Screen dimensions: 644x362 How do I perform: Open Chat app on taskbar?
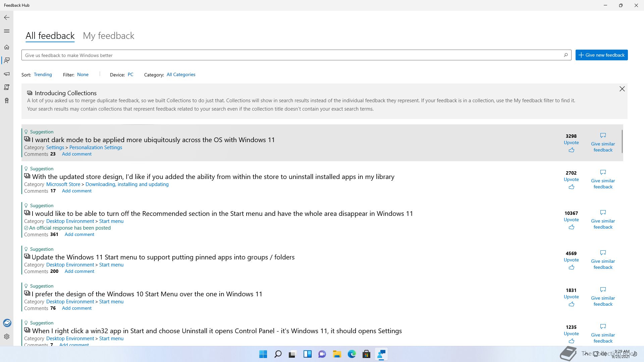[322, 354]
